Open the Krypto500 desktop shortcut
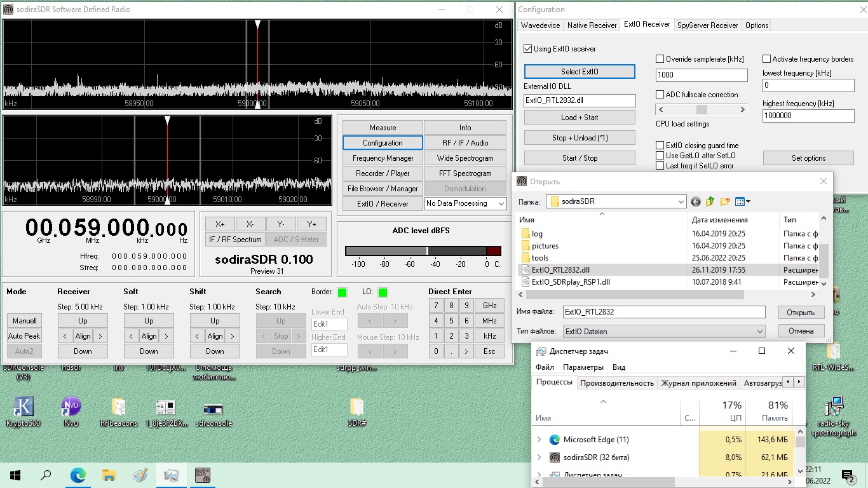868x488 pixels. (23, 407)
